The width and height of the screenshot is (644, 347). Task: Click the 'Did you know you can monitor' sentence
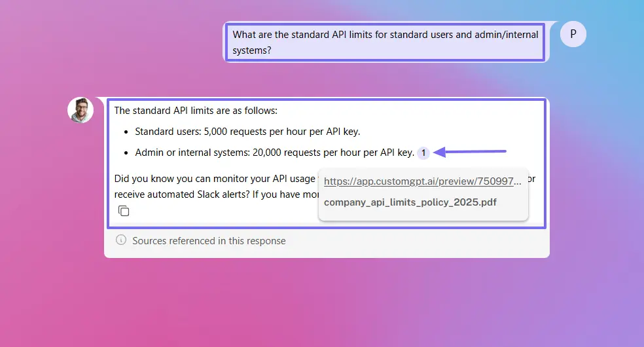215,179
